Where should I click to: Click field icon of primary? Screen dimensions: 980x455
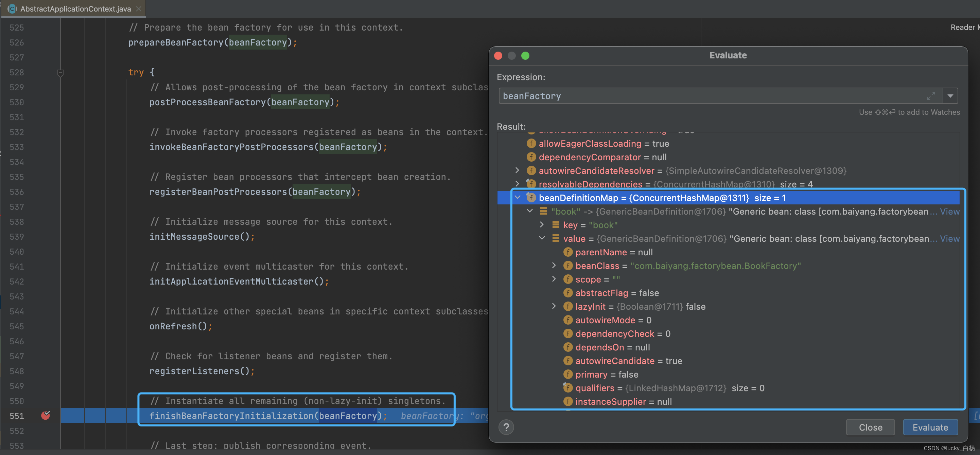point(568,375)
